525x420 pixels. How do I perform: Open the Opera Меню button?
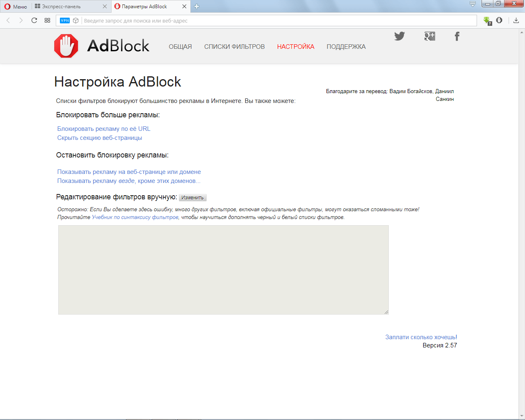[16, 7]
